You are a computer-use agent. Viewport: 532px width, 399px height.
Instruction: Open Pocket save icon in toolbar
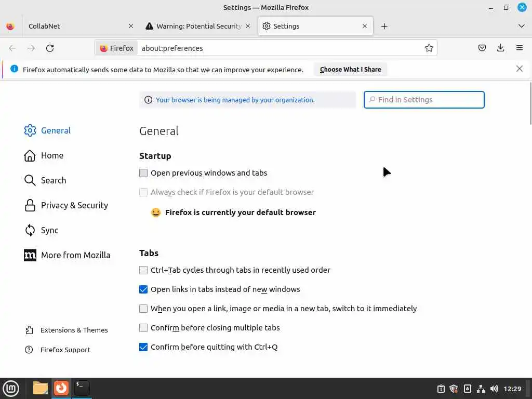482,48
